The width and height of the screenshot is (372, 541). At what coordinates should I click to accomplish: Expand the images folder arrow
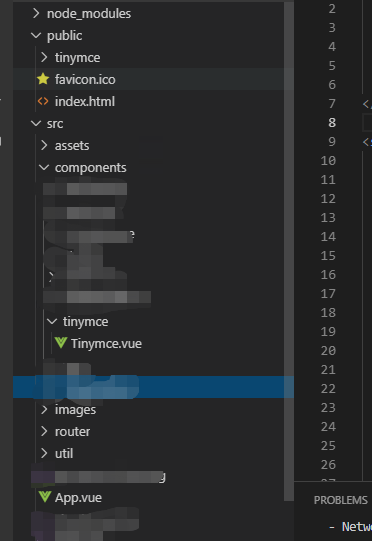tap(44, 410)
